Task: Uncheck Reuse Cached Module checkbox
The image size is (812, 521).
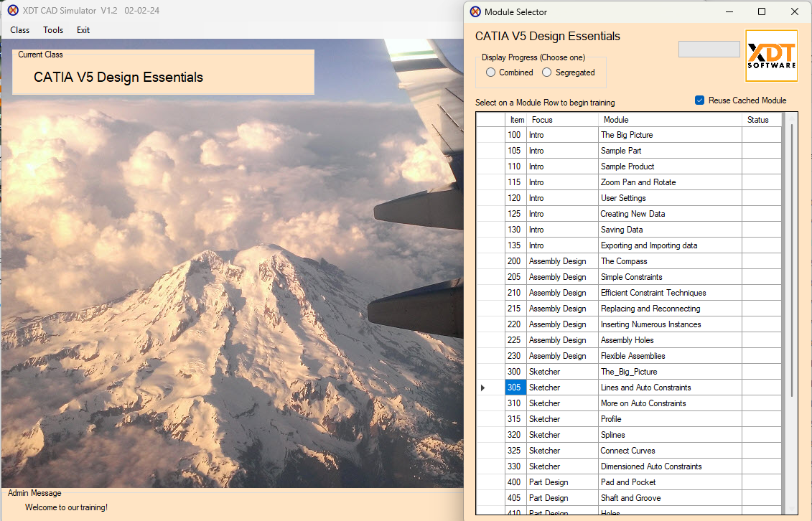Action: [699, 100]
